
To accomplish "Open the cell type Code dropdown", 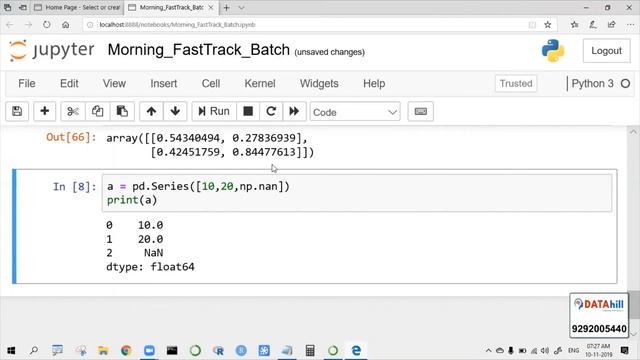I will (x=355, y=112).
